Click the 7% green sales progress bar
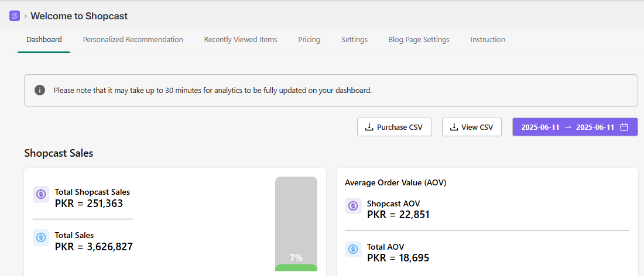 (x=296, y=267)
